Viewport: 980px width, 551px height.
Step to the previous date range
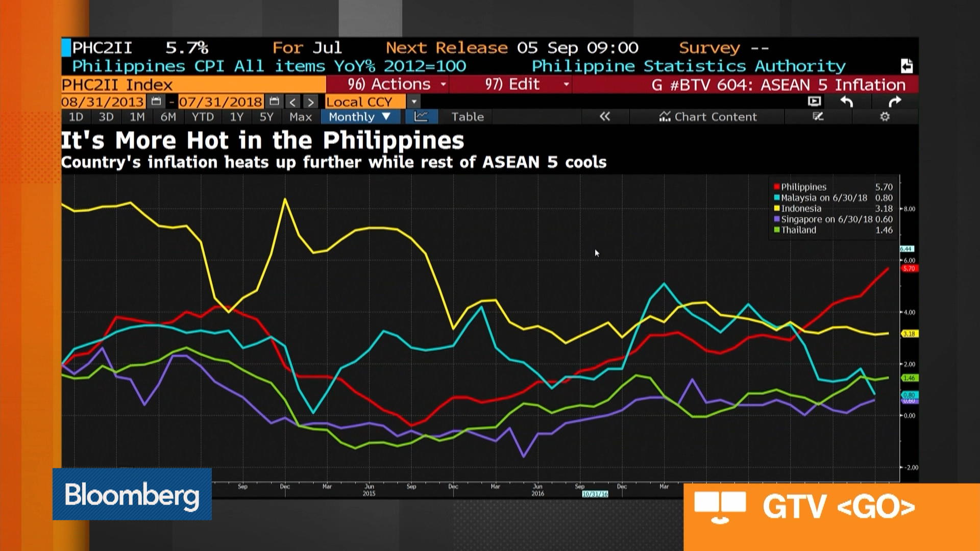tap(292, 102)
